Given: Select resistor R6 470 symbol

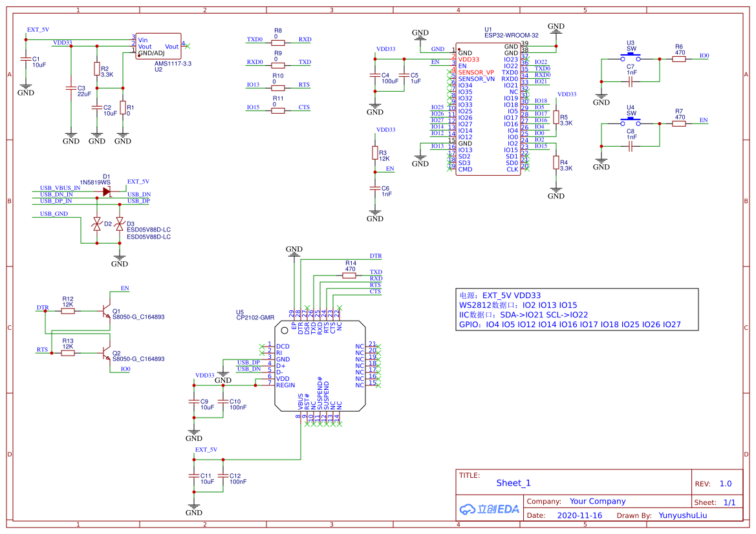Looking at the screenshot, I should [679, 59].
